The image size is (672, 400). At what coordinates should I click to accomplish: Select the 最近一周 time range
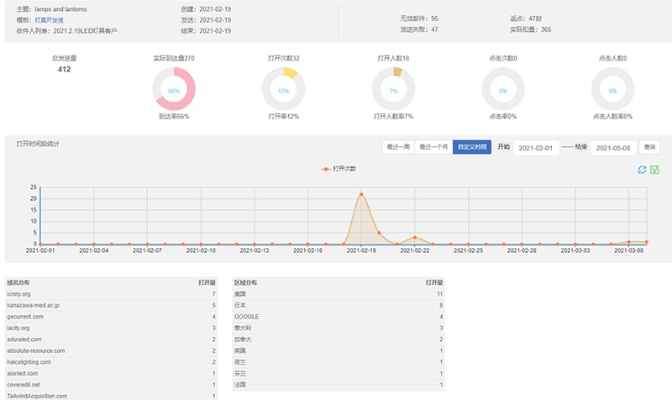[398, 147]
